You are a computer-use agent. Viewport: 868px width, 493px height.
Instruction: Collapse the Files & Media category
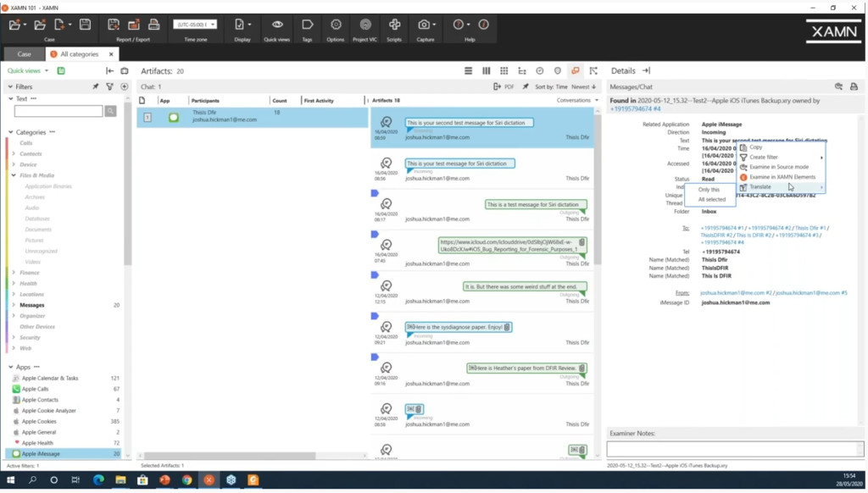click(x=14, y=175)
